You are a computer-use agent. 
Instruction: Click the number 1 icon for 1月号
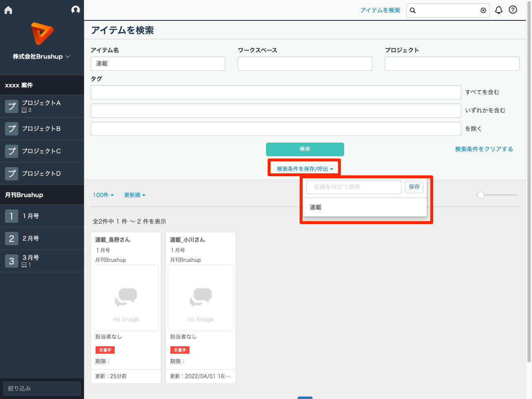(x=12, y=216)
